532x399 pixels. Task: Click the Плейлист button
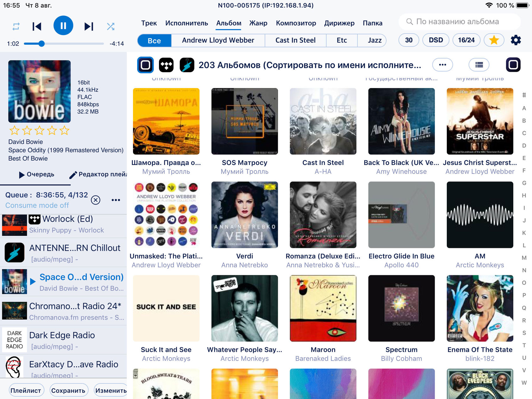pyautogui.click(x=26, y=390)
